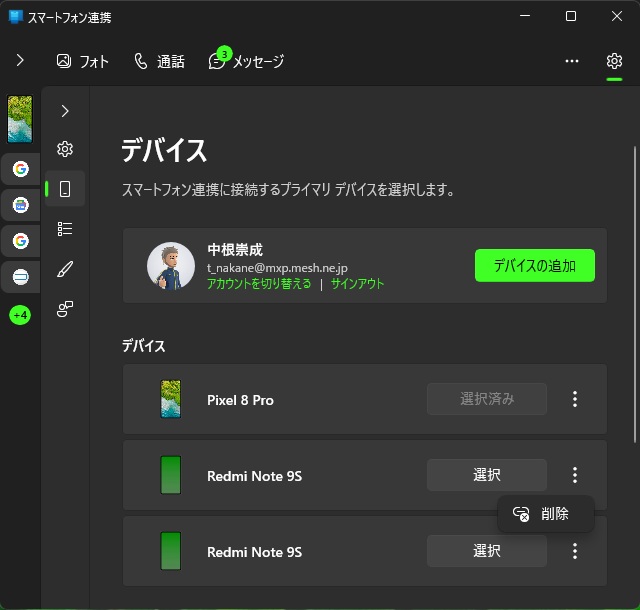
Task: Click the スマートフォン連携 app icon in title bar
Action: click(16, 17)
